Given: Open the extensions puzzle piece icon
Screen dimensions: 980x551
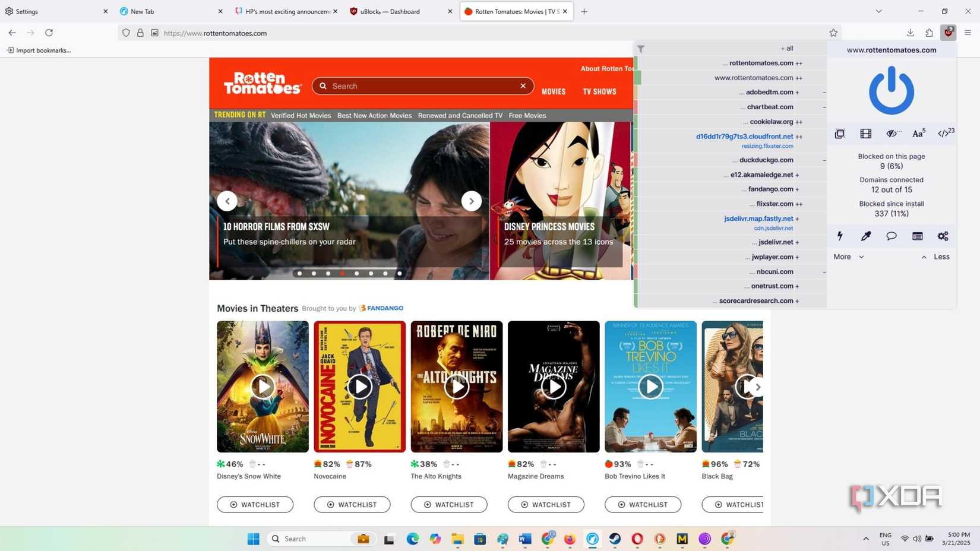Looking at the screenshot, I should tap(929, 33).
